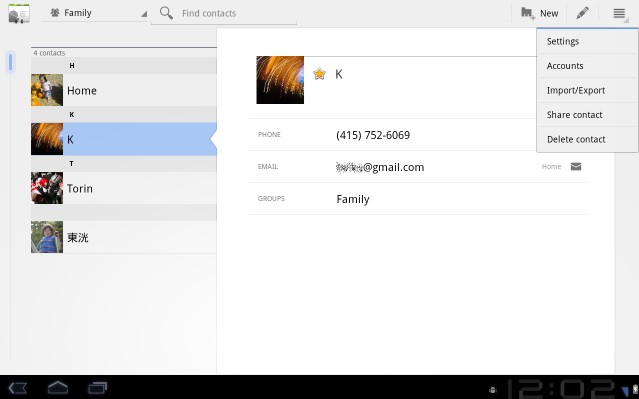Choose Import/Export in the menu
The image size is (639, 399).
[587, 90]
